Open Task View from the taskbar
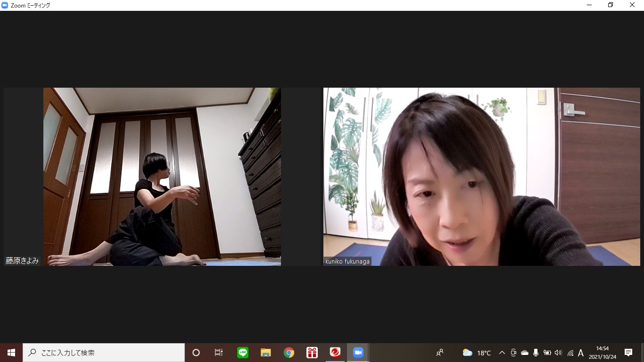This screenshot has width=644, height=362. click(x=219, y=353)
